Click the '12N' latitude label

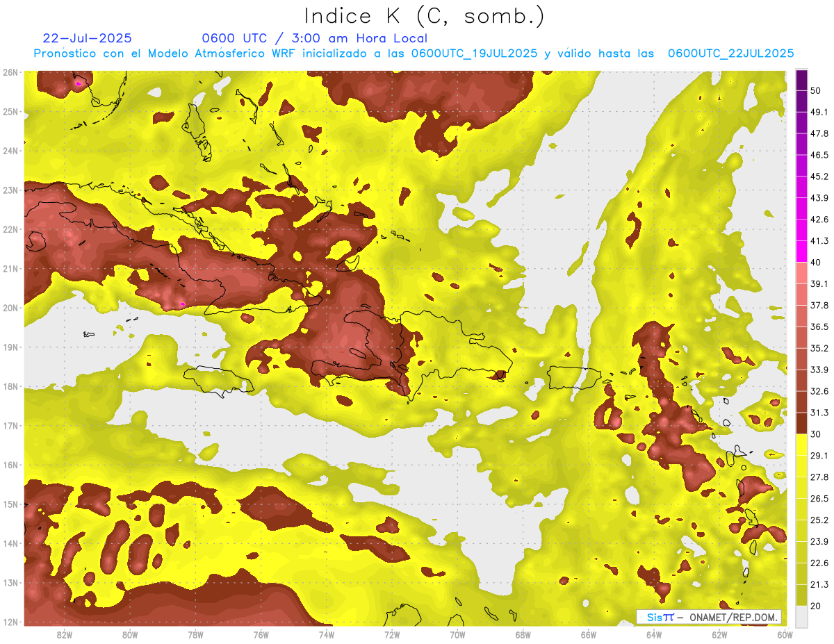[x=10, y=622]
